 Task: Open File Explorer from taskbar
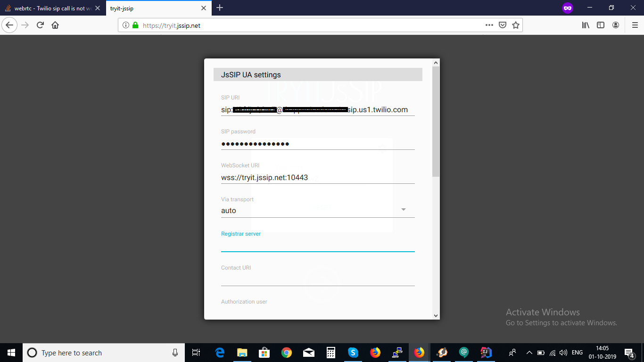242,353
